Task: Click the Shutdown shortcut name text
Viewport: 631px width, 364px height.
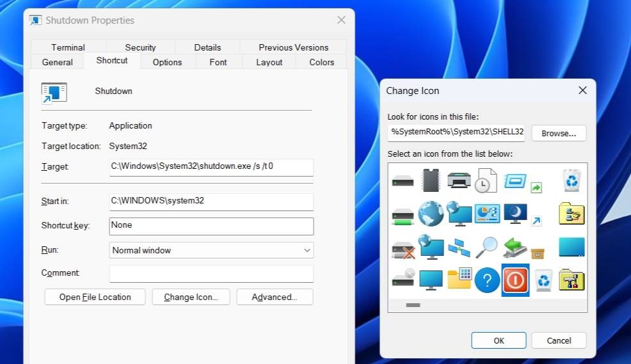Action: pos(113,91)
